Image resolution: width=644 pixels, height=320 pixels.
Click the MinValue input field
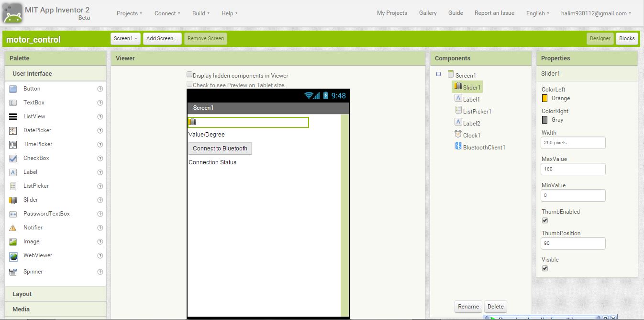(573, 195)
